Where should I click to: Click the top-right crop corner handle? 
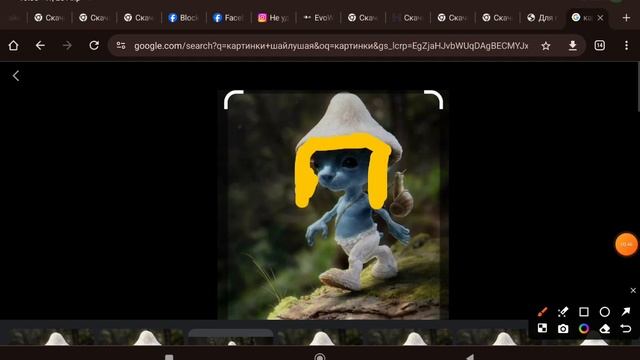coord(433,100)
